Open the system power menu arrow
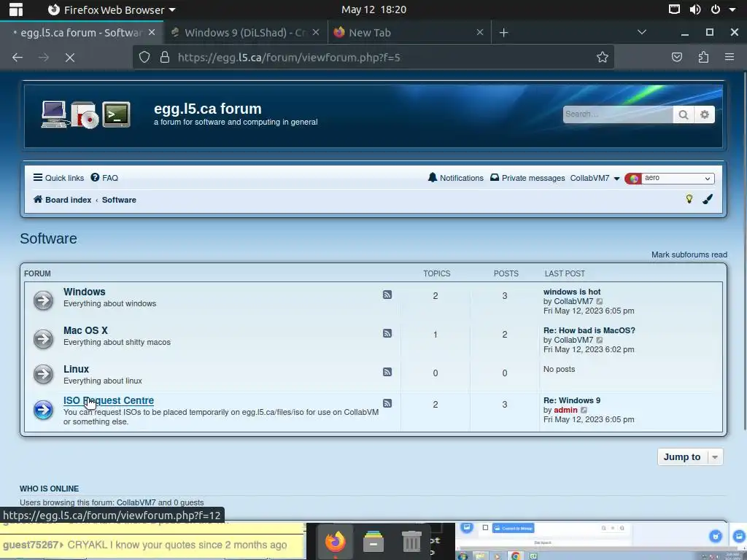The width and height of the screenshot is (747, 560). point(732,9)
